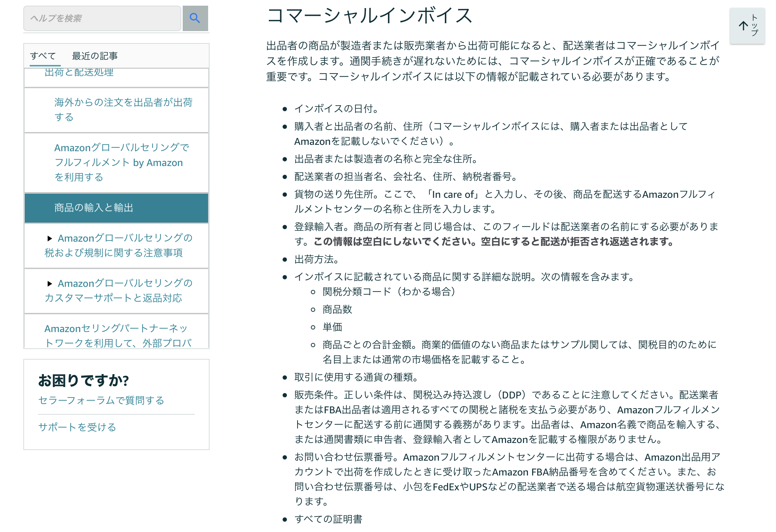Jump to top with トップ arrow button

pyautogui.click(x=747, y=26)
